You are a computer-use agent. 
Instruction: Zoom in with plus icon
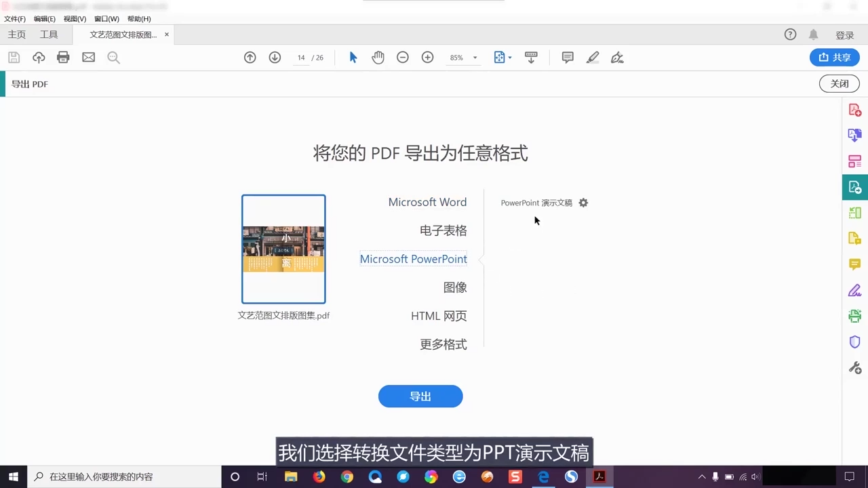(427, 58)
